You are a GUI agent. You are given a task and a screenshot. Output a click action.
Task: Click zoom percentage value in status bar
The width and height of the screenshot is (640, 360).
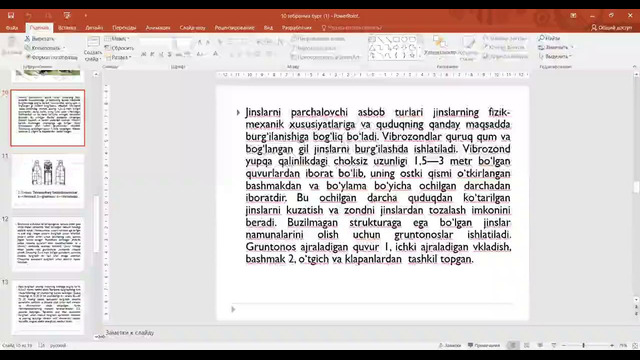click(623, 345)
